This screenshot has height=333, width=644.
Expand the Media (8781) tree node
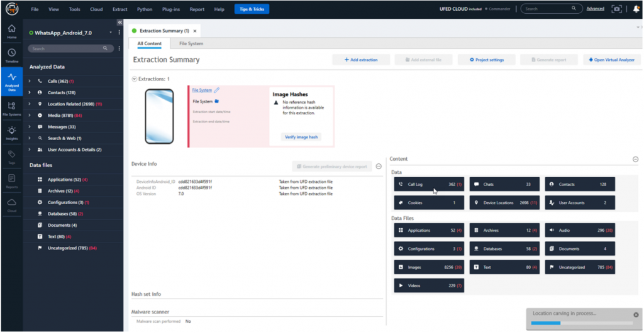click(30, 116)
